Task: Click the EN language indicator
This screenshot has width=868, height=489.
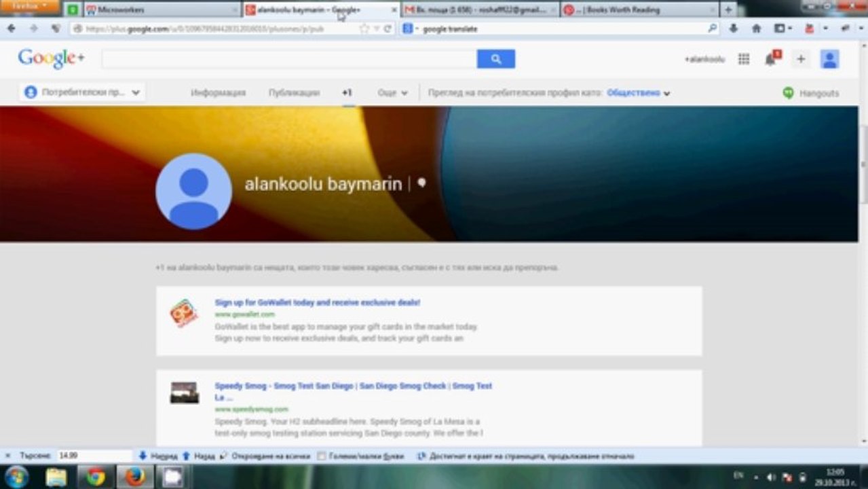Action: pyautogui.click(x=738, y=477)
